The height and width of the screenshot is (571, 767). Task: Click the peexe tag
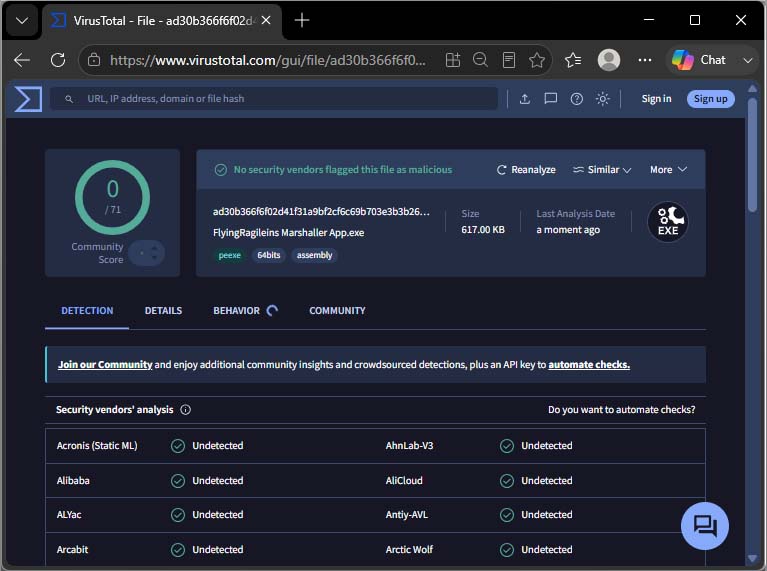coord(229,255)
